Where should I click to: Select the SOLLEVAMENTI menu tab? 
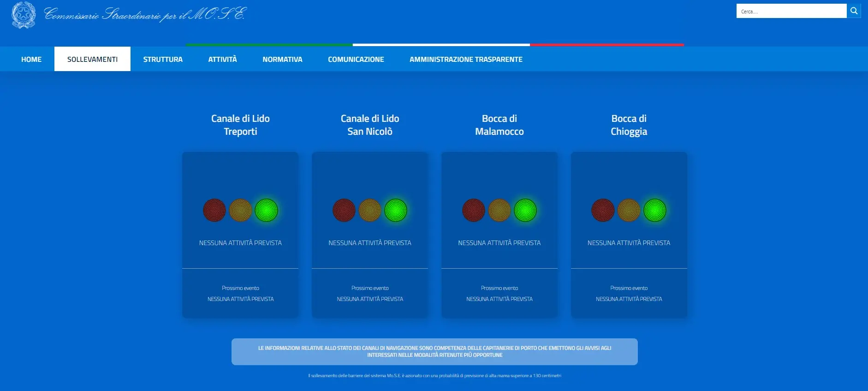click(92, 59)
